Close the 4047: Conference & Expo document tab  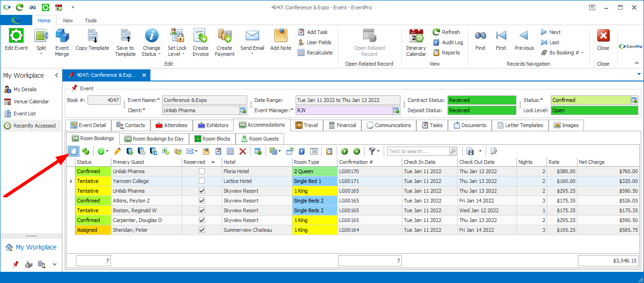[x=144, y=75]
